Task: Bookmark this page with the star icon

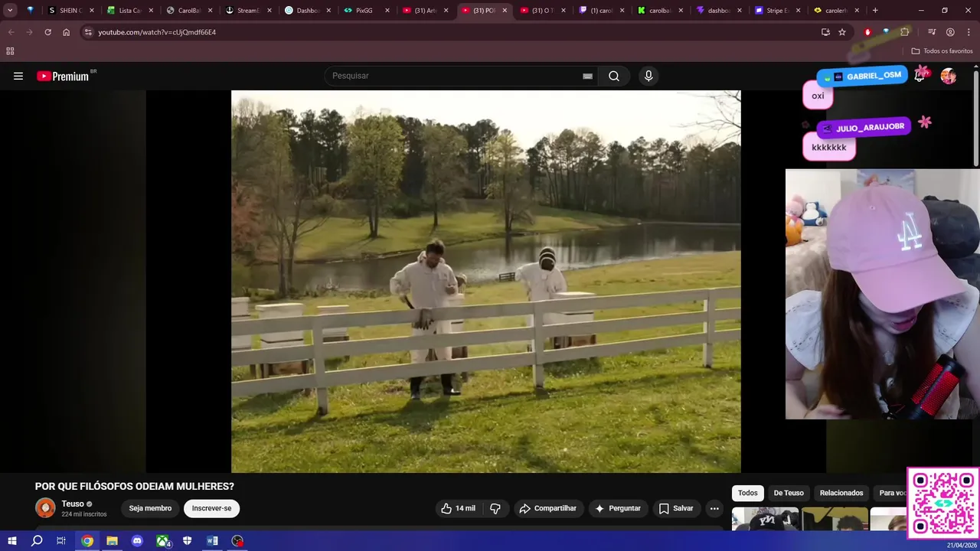Action: click(x=842, y=32)
